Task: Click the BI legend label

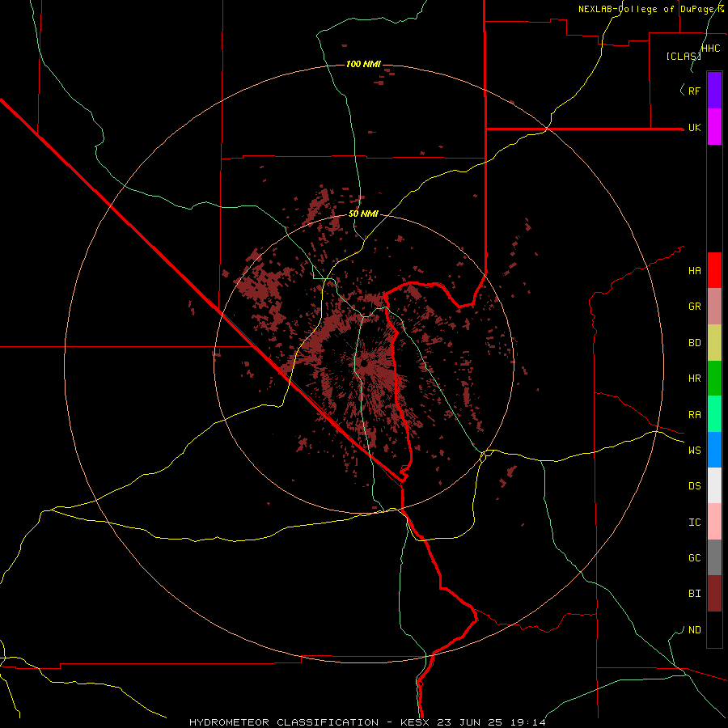Action: 695,594
